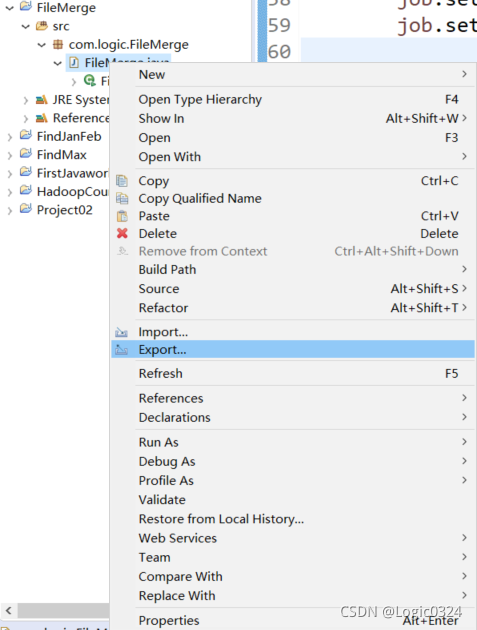
Task: Collapse the FileMerge.java file node
Action: pyautogui.click(x=58, y=63)
